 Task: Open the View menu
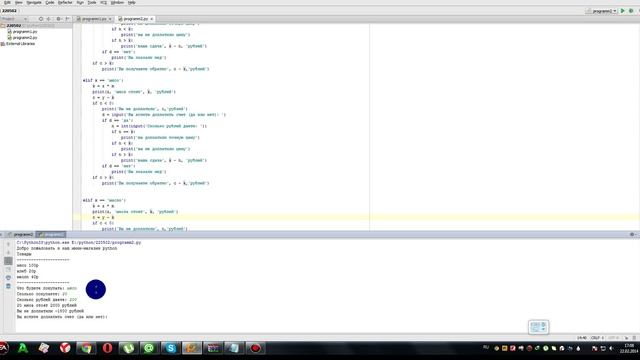click(19, 2)
